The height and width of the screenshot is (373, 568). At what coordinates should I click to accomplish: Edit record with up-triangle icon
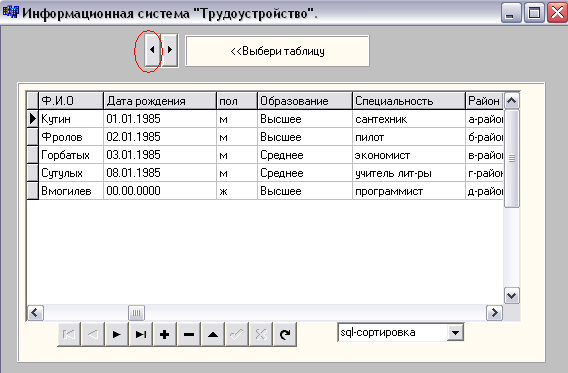(x=213, y=334)
